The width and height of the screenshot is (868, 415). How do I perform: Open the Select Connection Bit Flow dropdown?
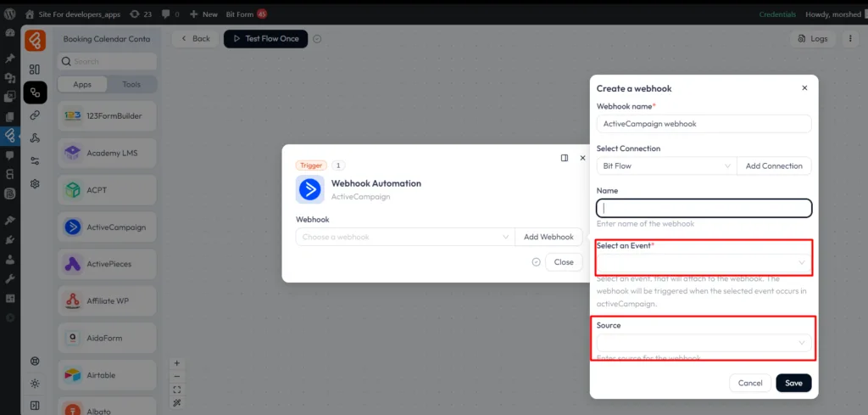[666, 165]
